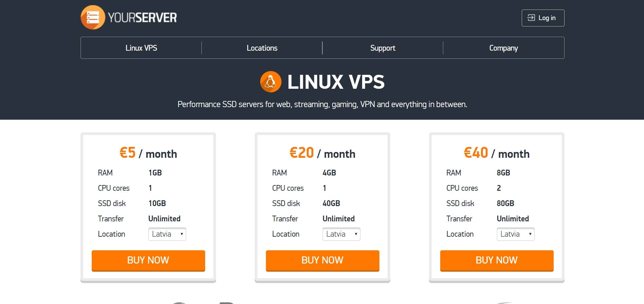Click the €40 / month price label
The width and height of the screenshot is (644, 304).
pos(496,154)
